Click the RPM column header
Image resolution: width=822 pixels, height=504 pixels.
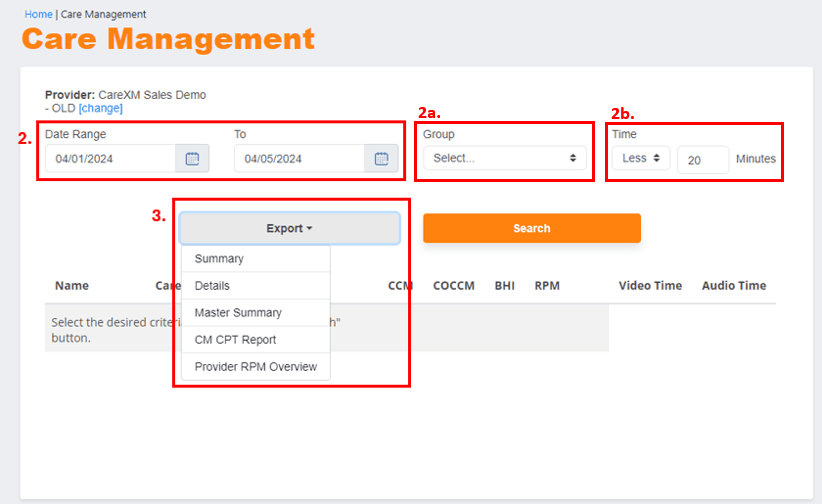(547, 286)
